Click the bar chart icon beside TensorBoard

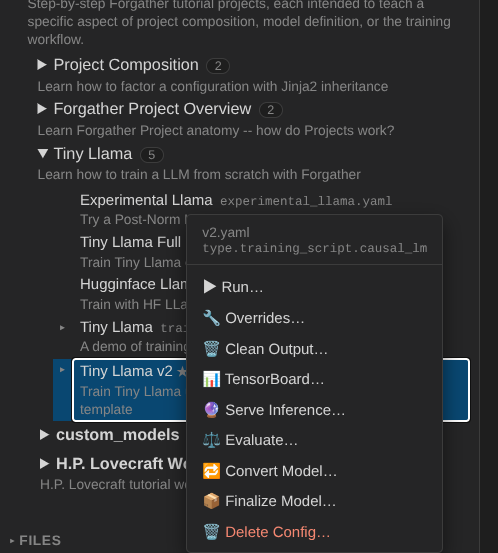pyautogui.click(x=211, y=379)
